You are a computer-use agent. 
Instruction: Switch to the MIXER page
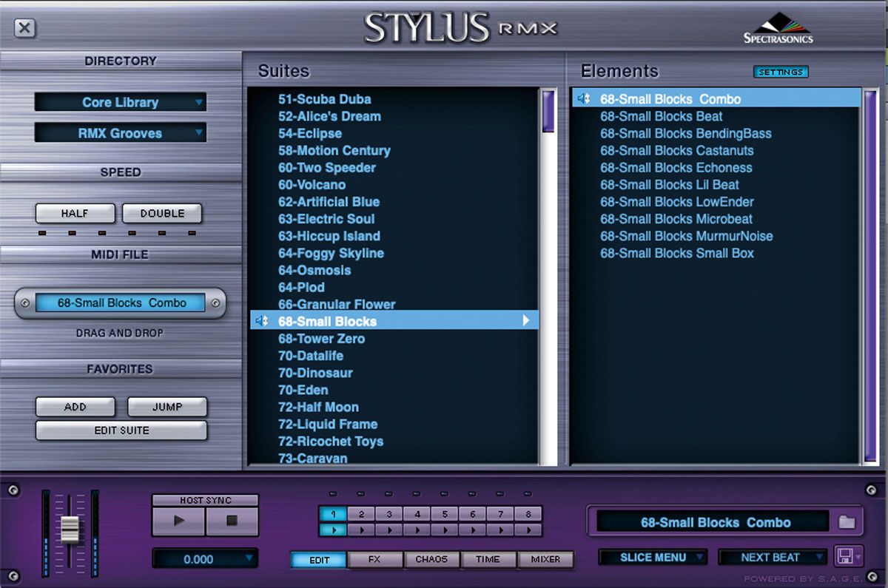545,560
